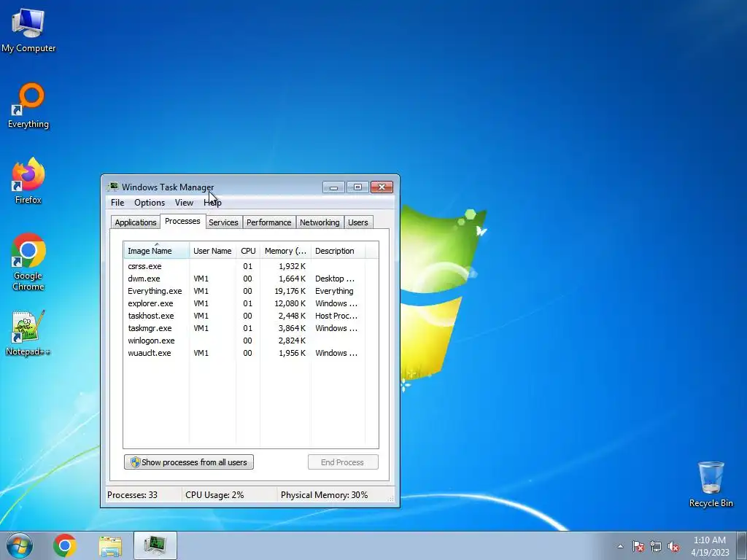Switch to the Users tab
The image size is (747, 560).
pyautogui.click(x=357, y=222)
